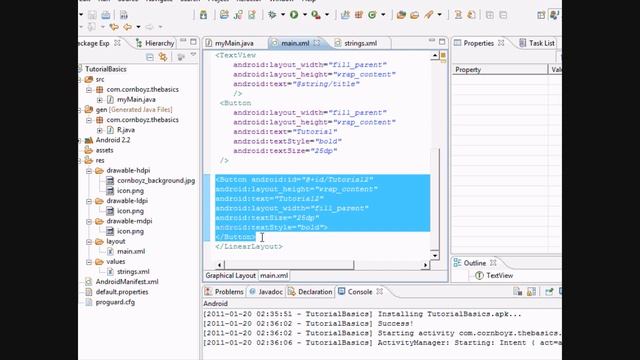640x360 pixels.
Task: Select the assets folder
Action: pos(104,150)
